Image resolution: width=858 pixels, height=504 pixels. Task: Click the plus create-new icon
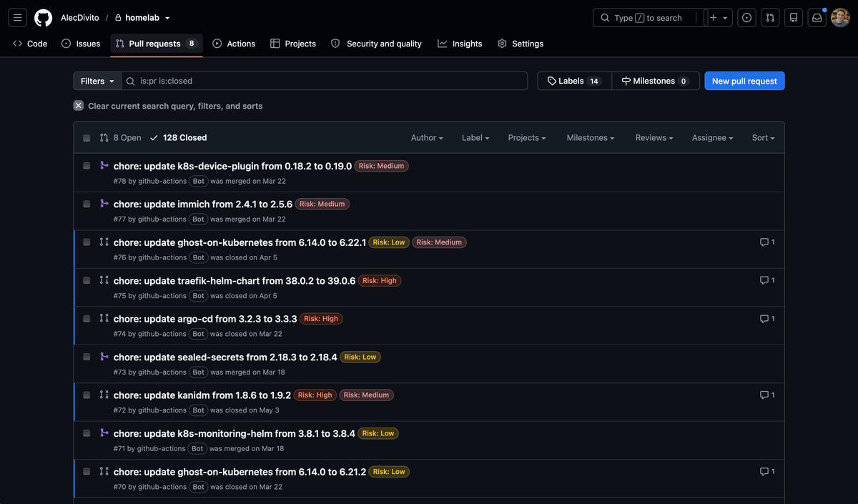[x=713, y=18]
